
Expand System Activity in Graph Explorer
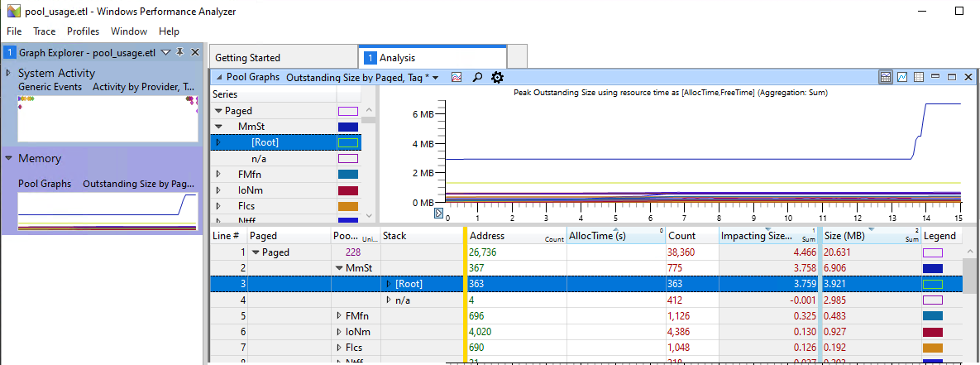(9, 73)
